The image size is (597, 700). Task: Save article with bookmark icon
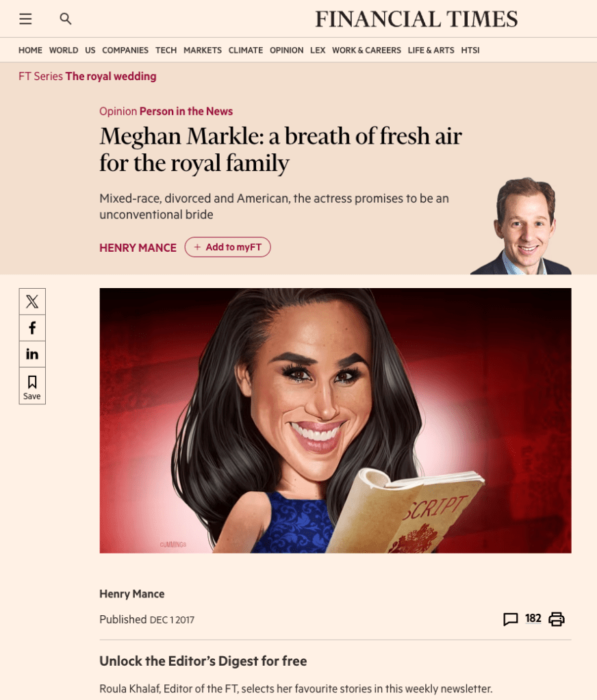pos(32,386)
